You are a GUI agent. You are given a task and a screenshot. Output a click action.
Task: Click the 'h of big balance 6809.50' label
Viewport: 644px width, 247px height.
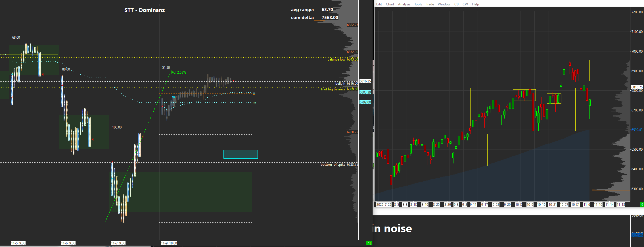340,89
